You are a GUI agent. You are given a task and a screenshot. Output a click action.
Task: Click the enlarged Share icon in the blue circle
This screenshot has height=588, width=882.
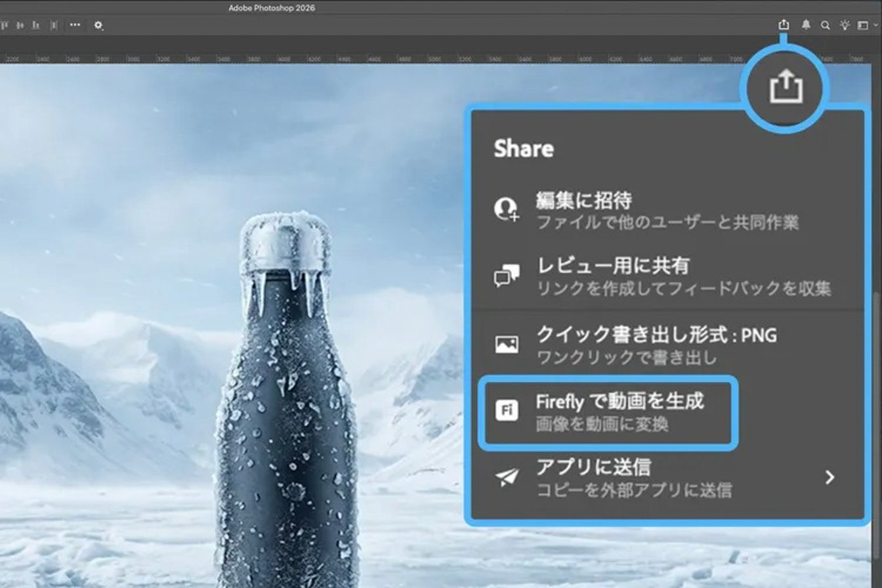tap(786, 87)
